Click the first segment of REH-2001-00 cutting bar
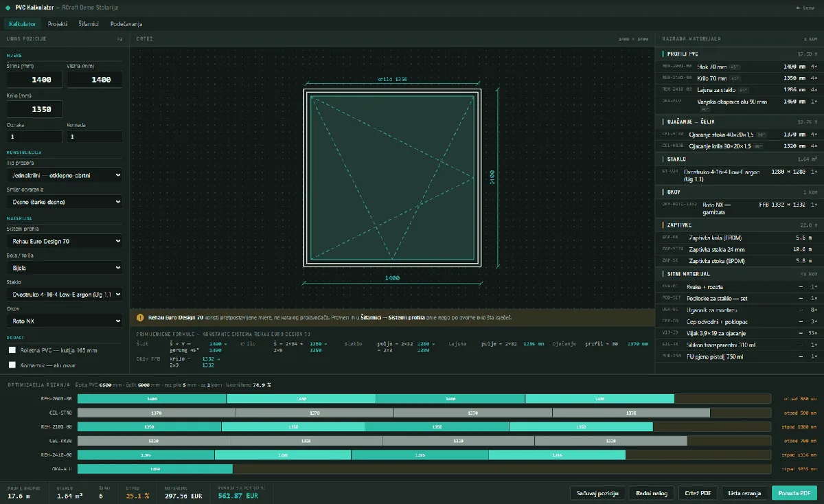 click(152, 398)
